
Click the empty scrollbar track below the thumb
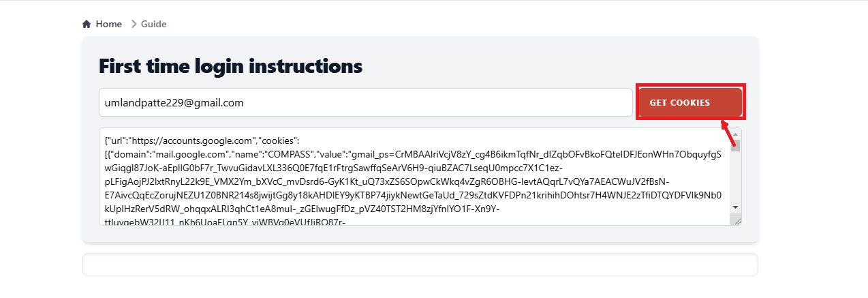pos(736,176)
